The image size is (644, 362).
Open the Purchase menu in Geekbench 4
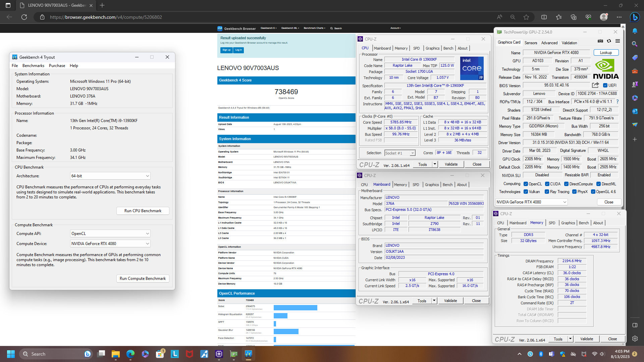point(57,66)
